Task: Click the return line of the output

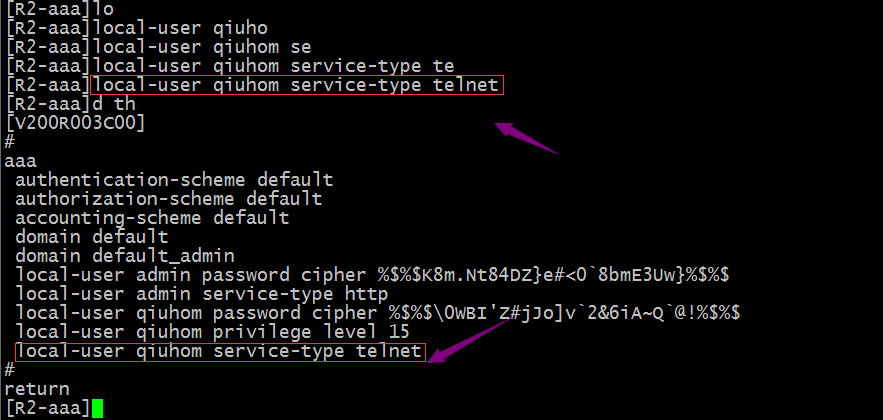Action: point(37,390)
